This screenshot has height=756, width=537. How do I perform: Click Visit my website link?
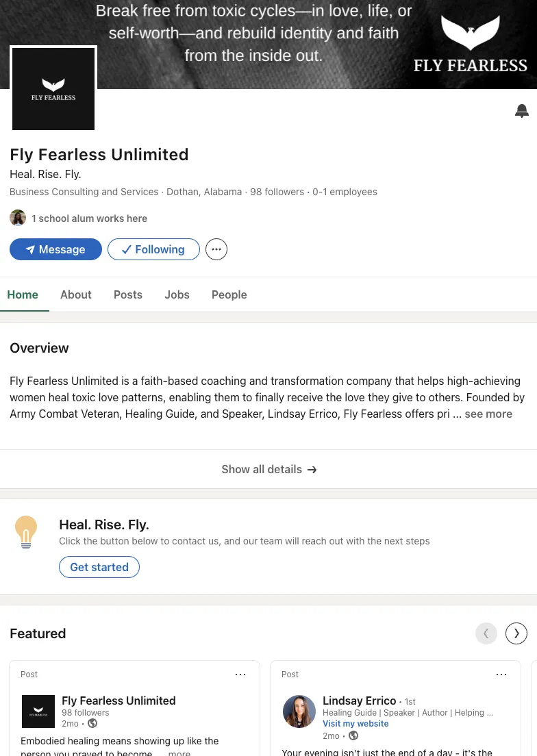pos(355,724)
